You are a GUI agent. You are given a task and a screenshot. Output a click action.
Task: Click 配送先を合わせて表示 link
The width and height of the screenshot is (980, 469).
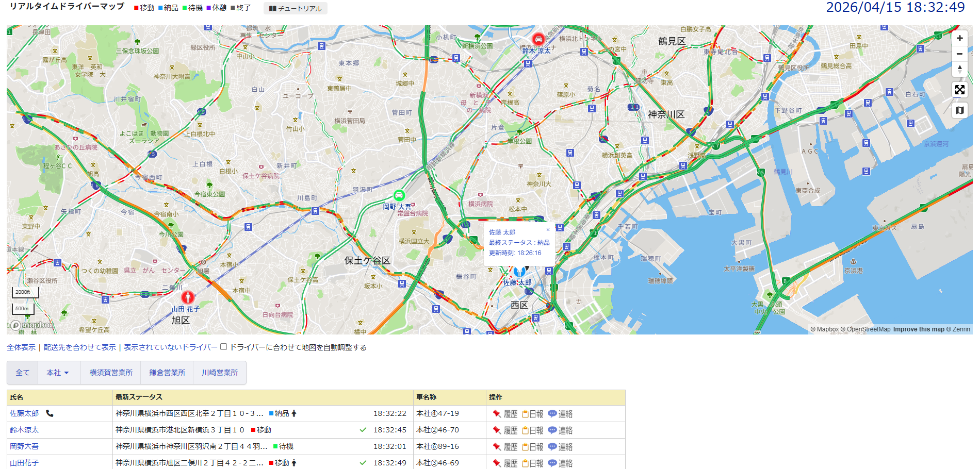[x=80, y=347]
